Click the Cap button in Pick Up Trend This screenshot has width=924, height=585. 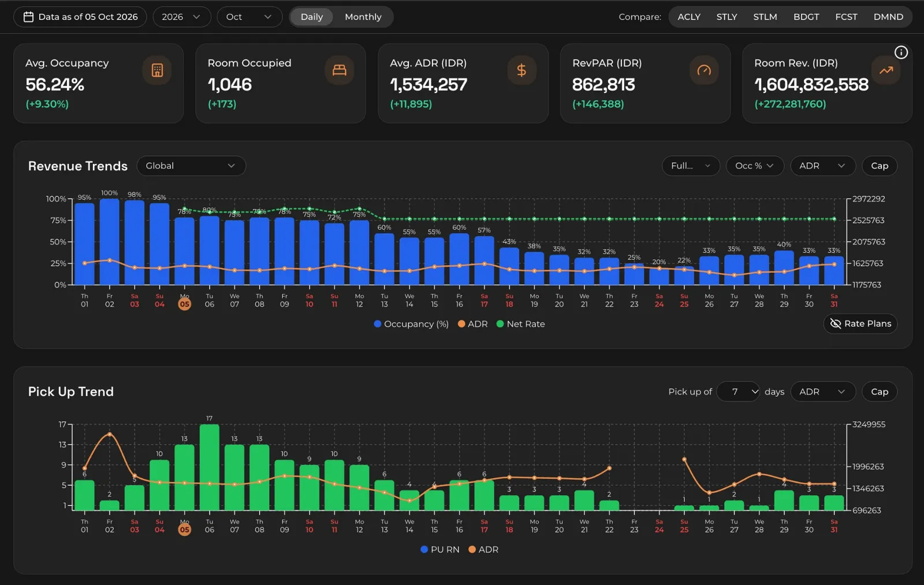pyautogui.click(x=880, y=392)
